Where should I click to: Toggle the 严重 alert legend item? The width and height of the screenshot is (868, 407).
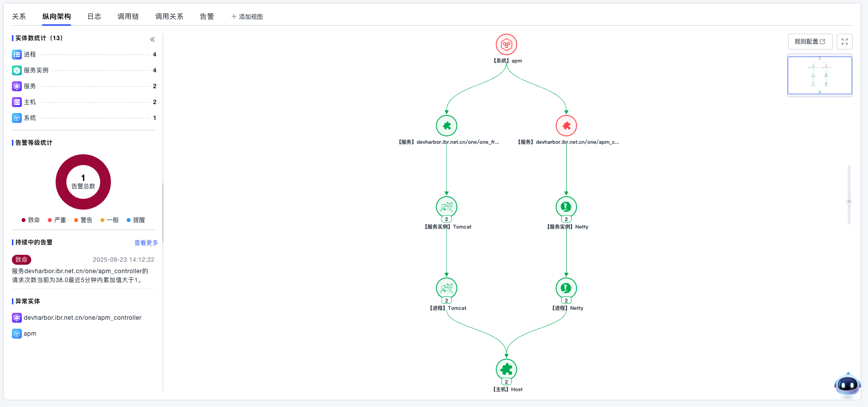coord(57,220)
